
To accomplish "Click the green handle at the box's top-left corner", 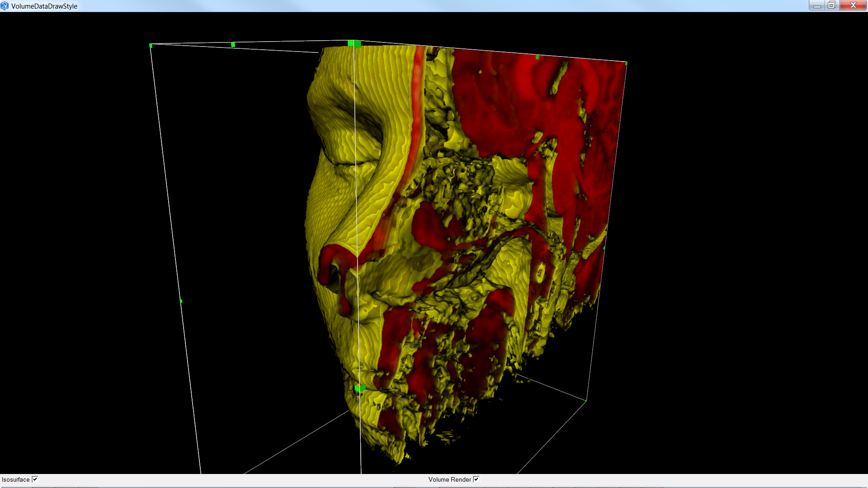I will point(151,46).
